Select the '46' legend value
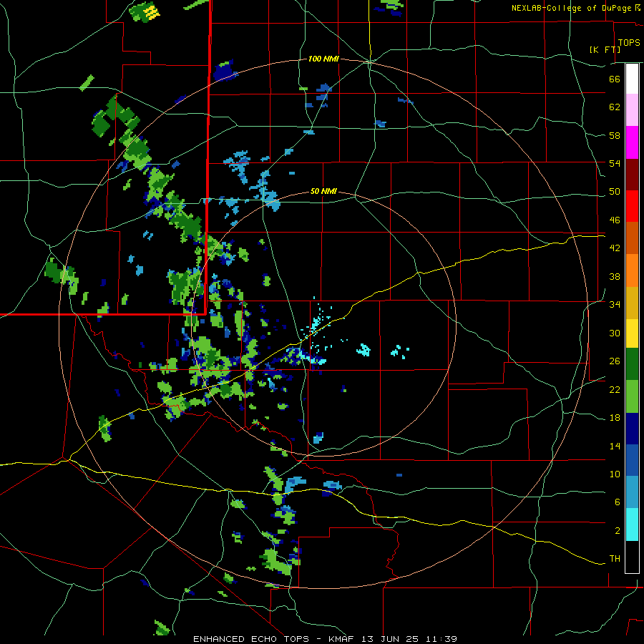 (x=615, y=220)
